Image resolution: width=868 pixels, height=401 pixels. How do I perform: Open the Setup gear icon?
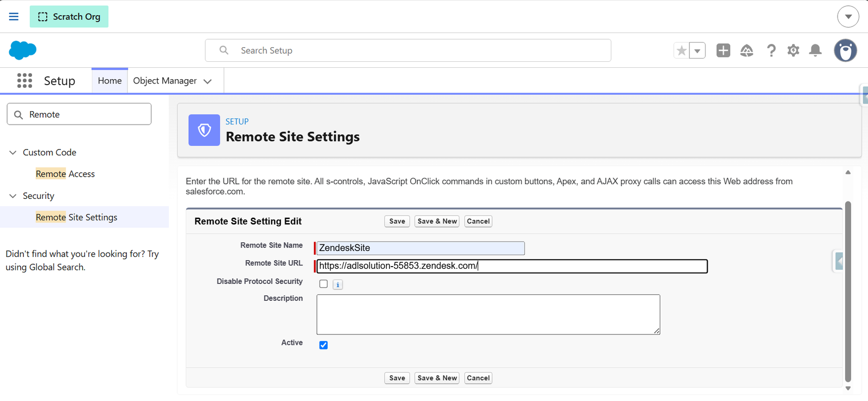793,50
